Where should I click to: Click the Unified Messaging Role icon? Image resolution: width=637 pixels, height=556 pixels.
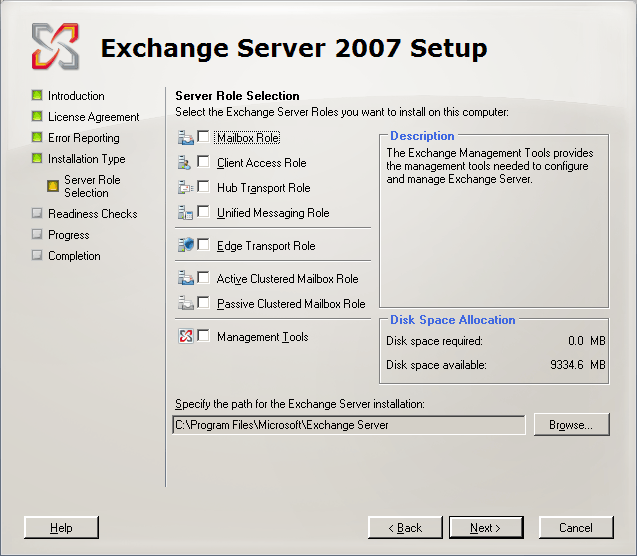tap(185, 212)
